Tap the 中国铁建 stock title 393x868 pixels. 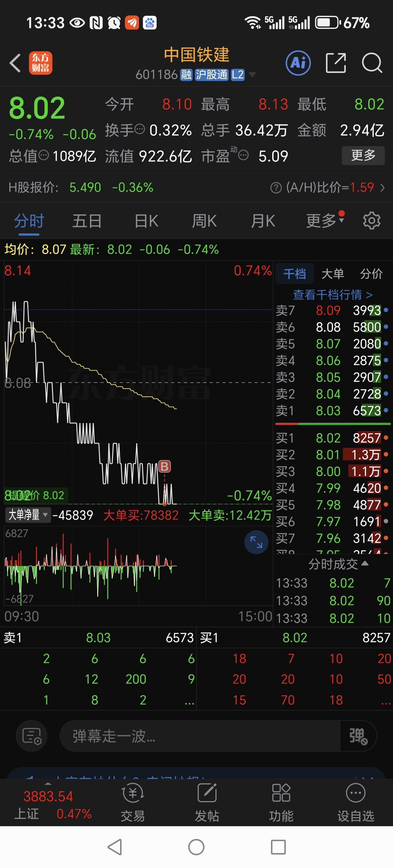197,55
